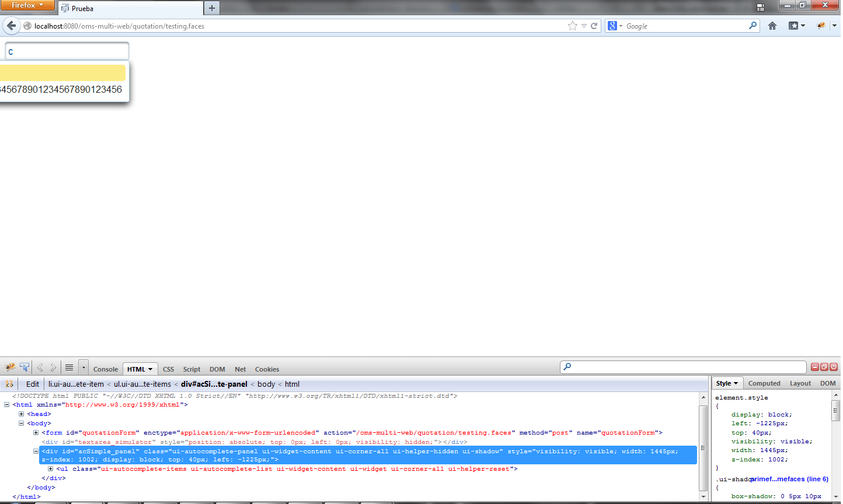Screen dimensions: 843x504
Task: Toggle the Firebug element inspector cursor
Action: (x=24, y=366)
